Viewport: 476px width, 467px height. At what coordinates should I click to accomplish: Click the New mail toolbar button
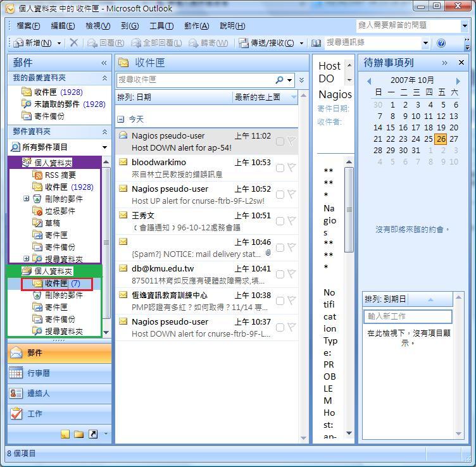tap(33, 43)
